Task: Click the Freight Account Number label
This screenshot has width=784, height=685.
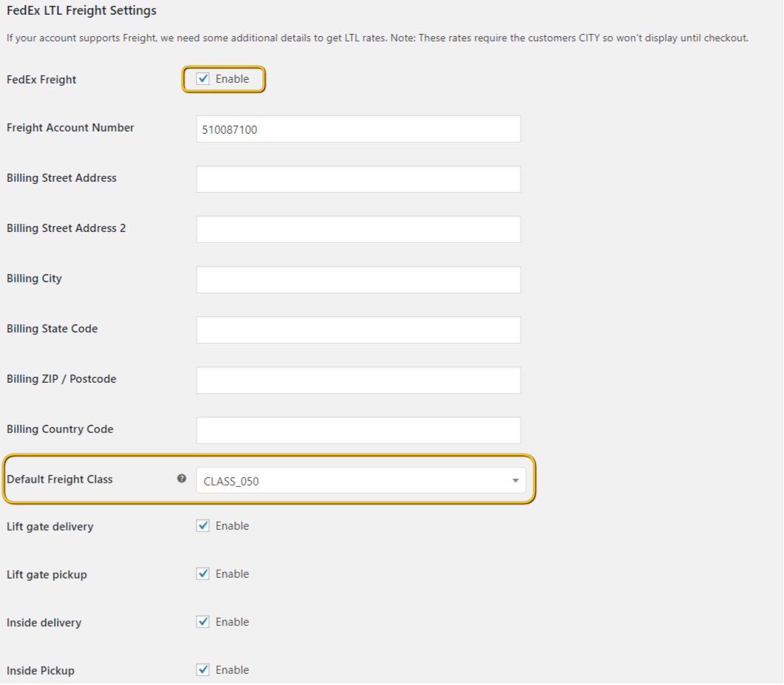Action: pos(70,128)
